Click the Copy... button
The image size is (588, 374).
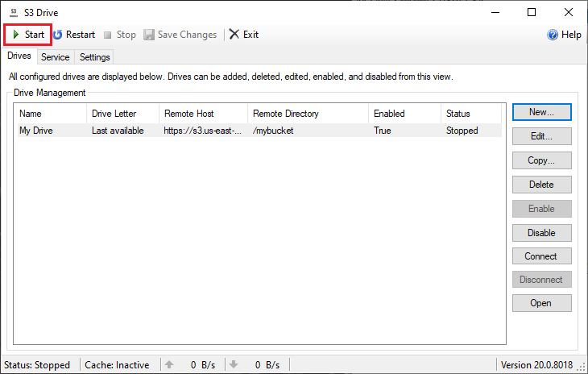click(542, 160)
